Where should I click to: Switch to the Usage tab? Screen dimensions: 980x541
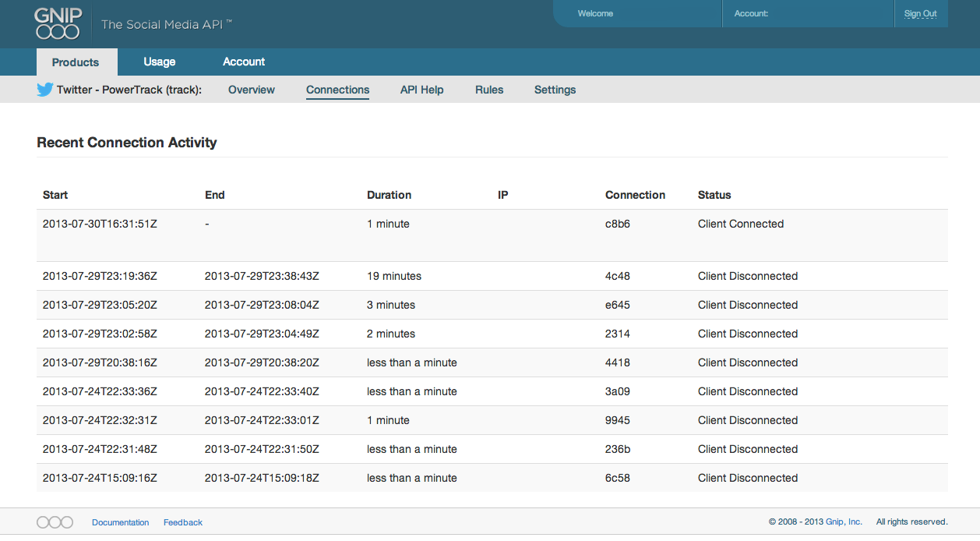(x=160, y=62)
